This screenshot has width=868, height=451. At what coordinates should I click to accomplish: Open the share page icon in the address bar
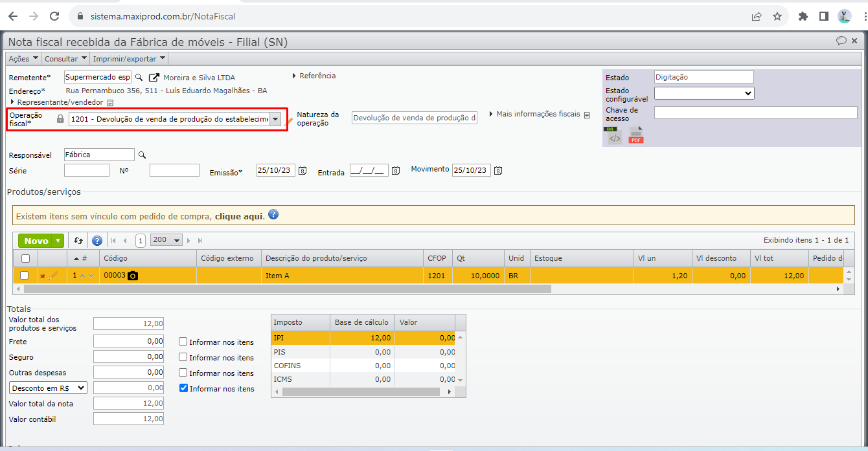pos(757,16)
